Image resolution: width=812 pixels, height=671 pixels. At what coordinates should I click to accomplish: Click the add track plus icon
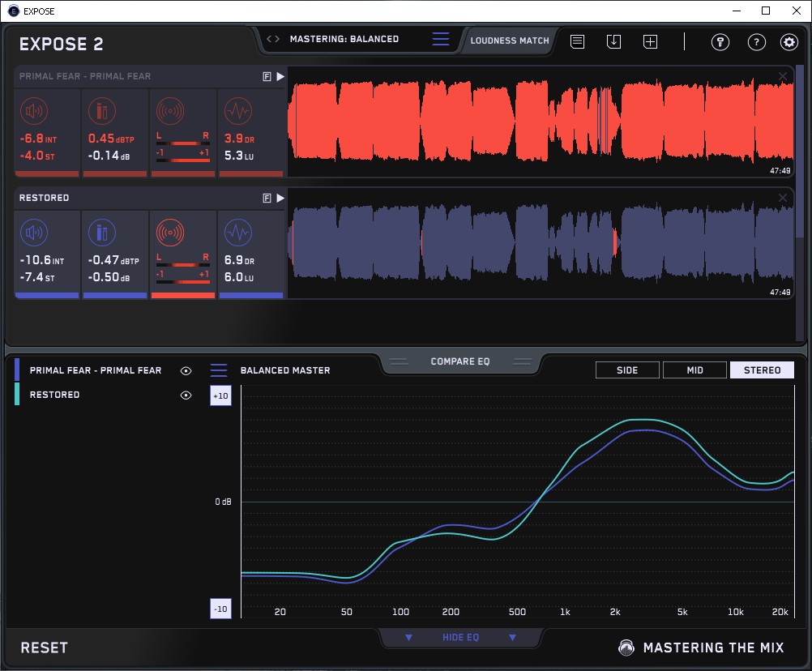(650, 41)
